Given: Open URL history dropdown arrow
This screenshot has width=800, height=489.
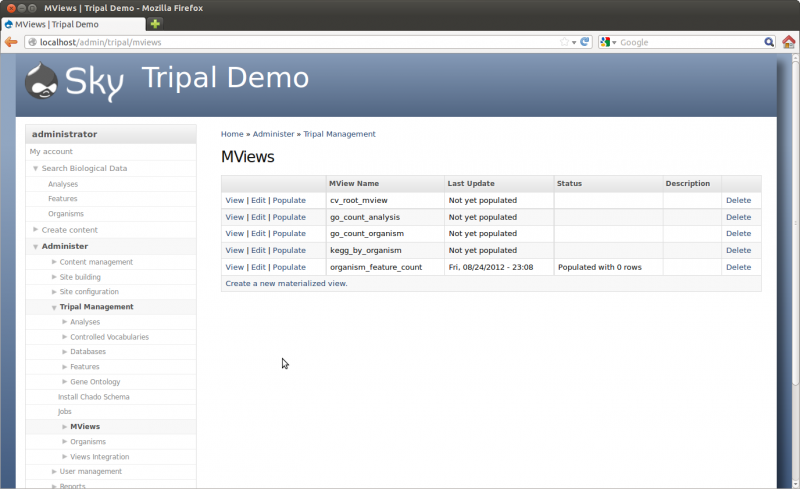Looking at the screenshot, I should 574,42.
